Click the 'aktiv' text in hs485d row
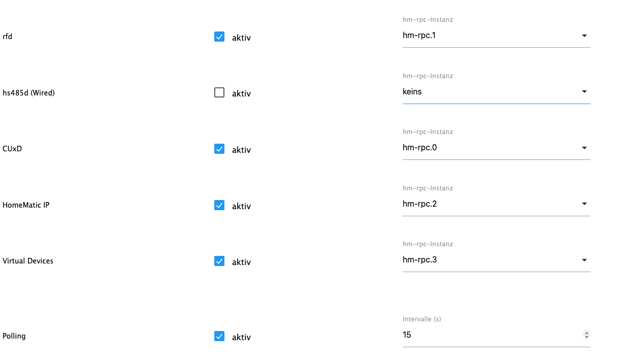 [241, 93]
